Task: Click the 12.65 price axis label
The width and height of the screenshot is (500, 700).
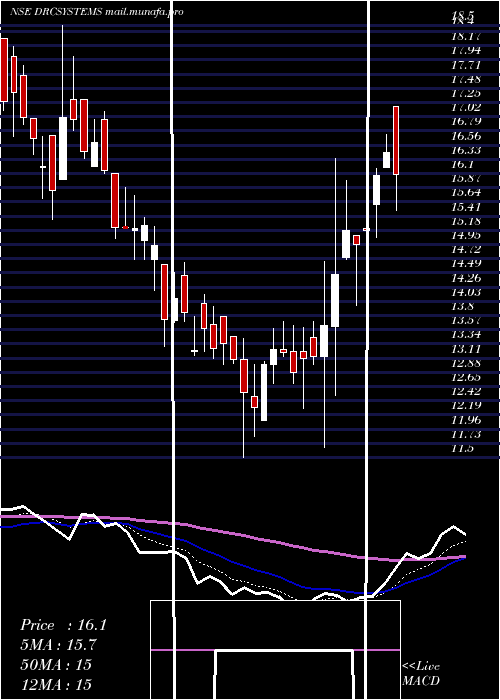Action: click(466, 377)
